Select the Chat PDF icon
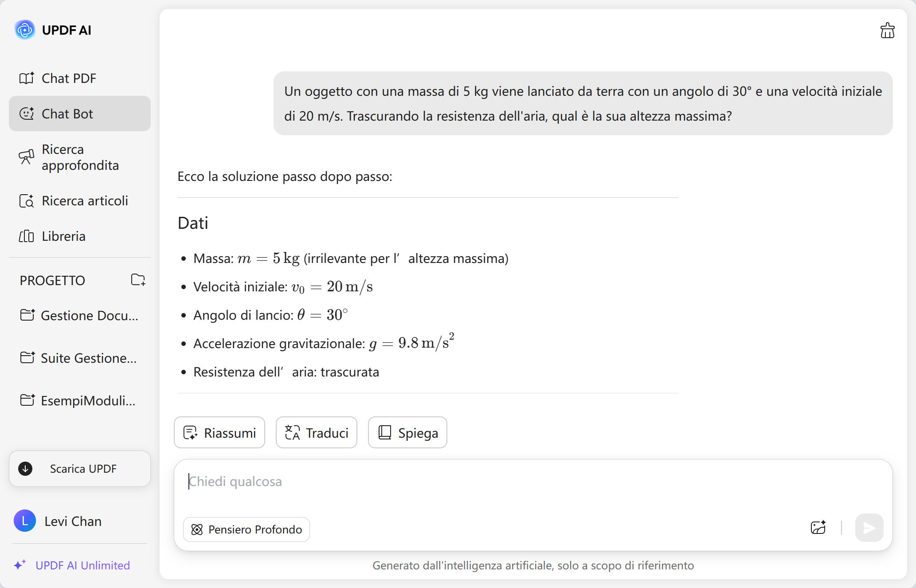Image resolution: width=916 pixels, height=588 pixels. coord(27,78)
